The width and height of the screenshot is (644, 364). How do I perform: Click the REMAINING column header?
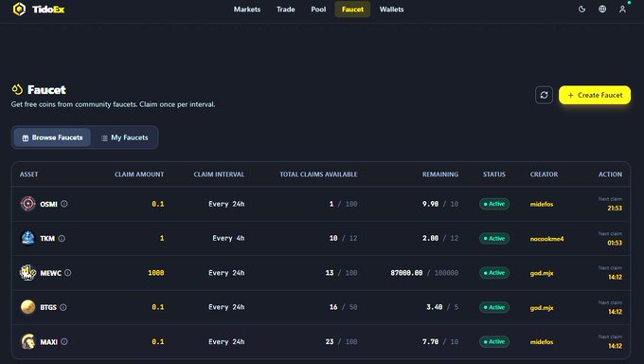pos(440,174)
